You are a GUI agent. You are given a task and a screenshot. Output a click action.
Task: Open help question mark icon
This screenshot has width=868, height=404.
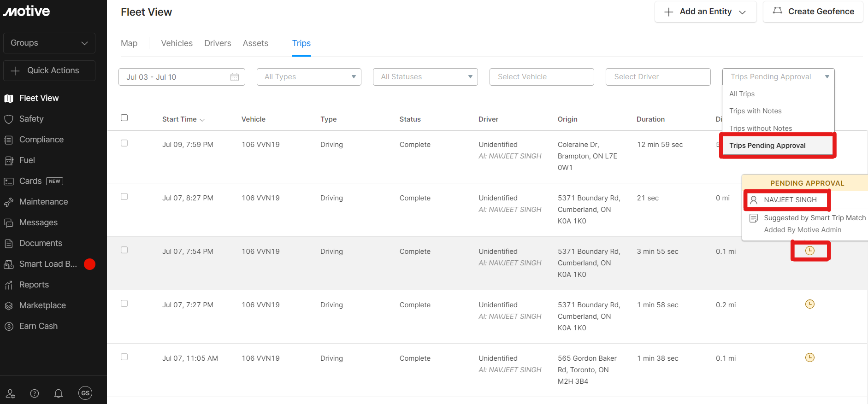pos(35,393)
